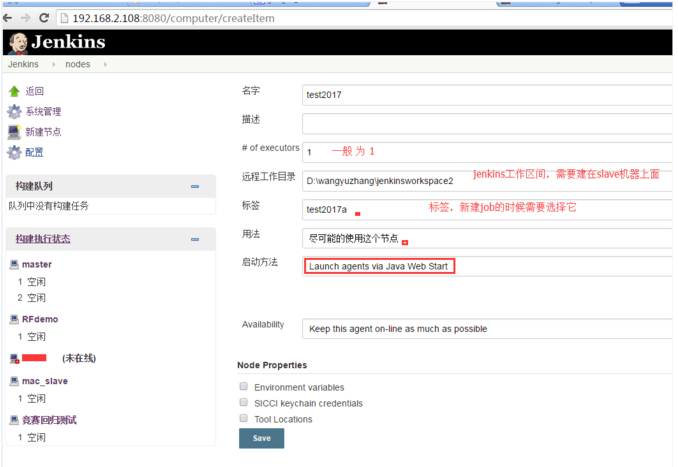Click the (未在线) offline status text
The image size is (678, 467).
click(79, 358)
